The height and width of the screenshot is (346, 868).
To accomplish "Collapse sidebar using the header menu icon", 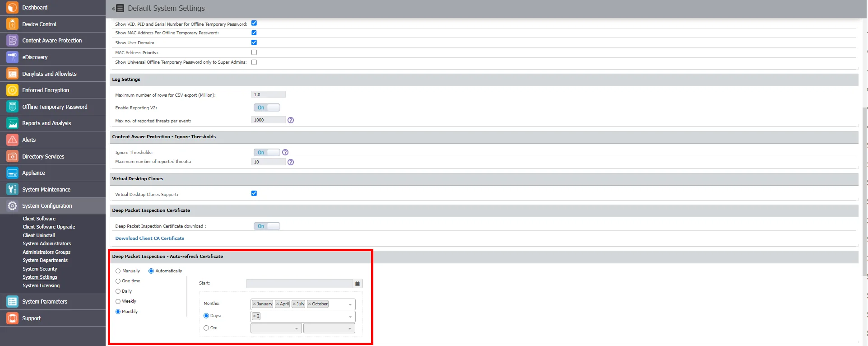I will point(119,8).
